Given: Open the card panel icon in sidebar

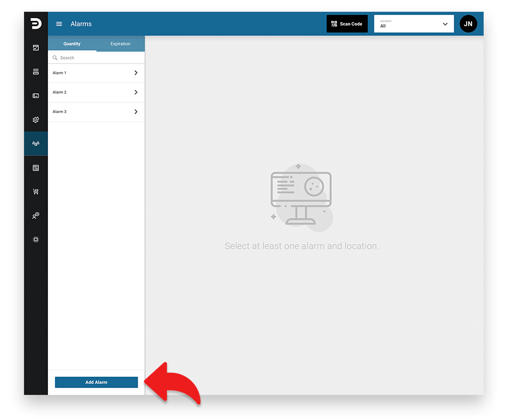Looking at the screenshot, I should [36, 96].
